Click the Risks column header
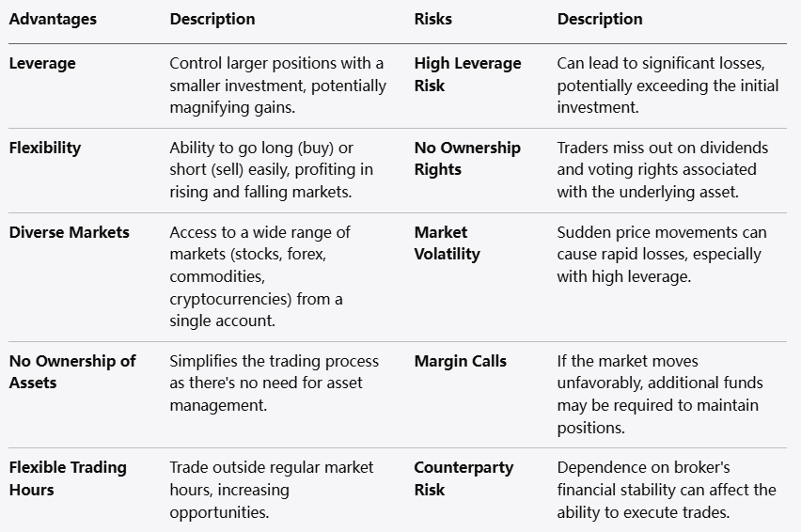The image size is (801, 532). pos(432,19)
